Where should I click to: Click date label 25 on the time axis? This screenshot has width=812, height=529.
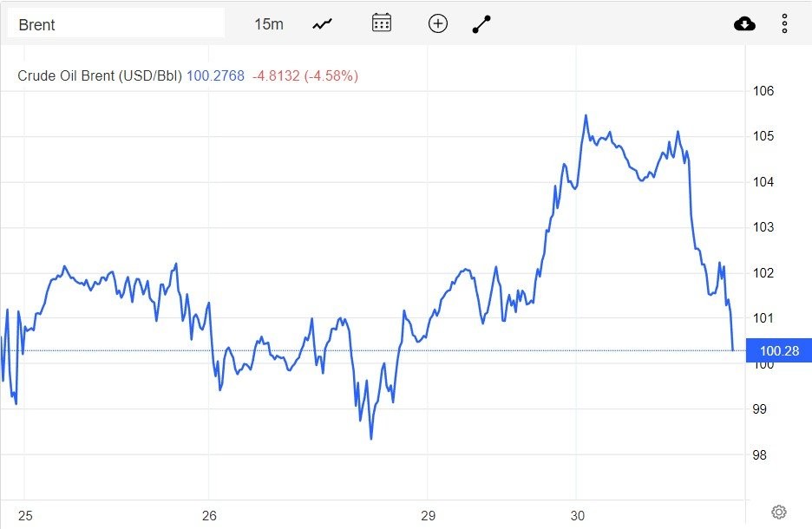(25, 515)
